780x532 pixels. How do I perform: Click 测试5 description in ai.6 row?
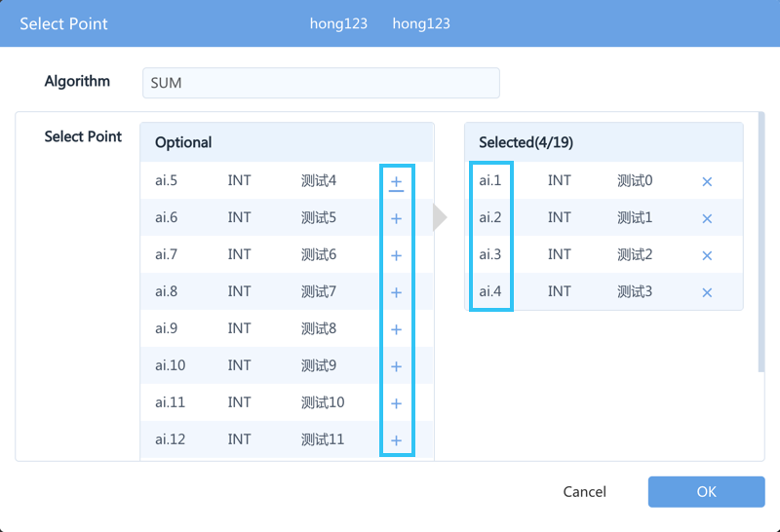[319, 217]
